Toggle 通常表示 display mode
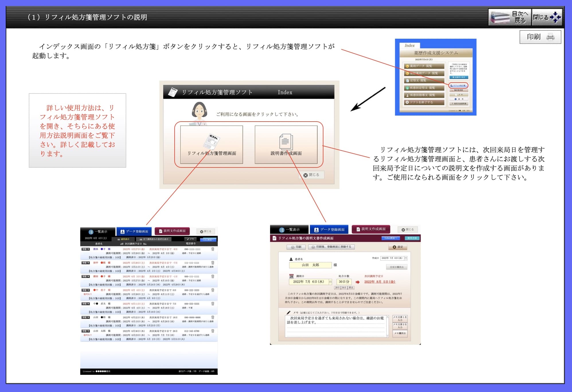 124,239
